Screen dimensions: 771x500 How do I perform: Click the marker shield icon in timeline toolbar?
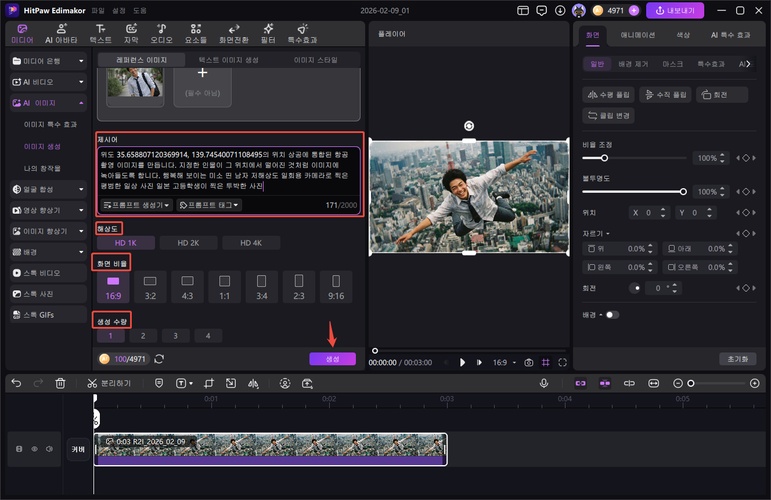[x=159, y=383]
